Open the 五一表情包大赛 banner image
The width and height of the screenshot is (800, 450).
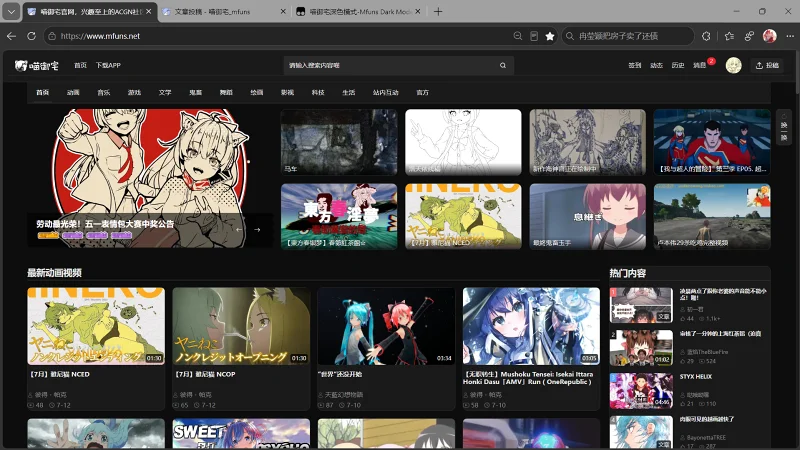point(150,178)
